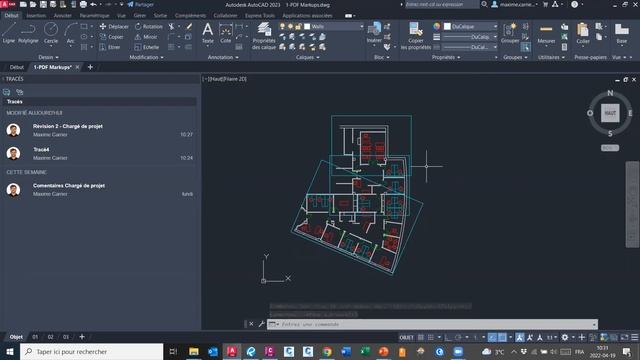Open the Insertion ribbon tab
This screenshot has width=640, height=360.
point(36,16)
